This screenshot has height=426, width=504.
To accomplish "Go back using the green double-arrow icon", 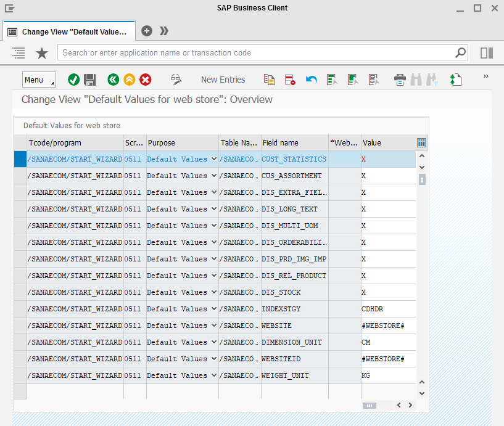I will point(113,80).
